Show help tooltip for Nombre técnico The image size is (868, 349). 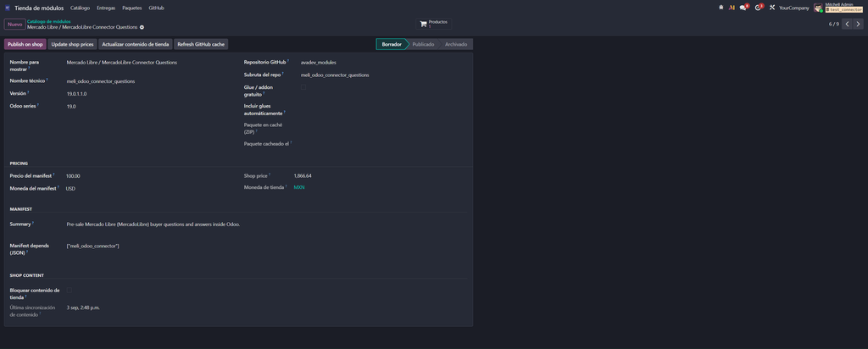[x=47, y=80]
